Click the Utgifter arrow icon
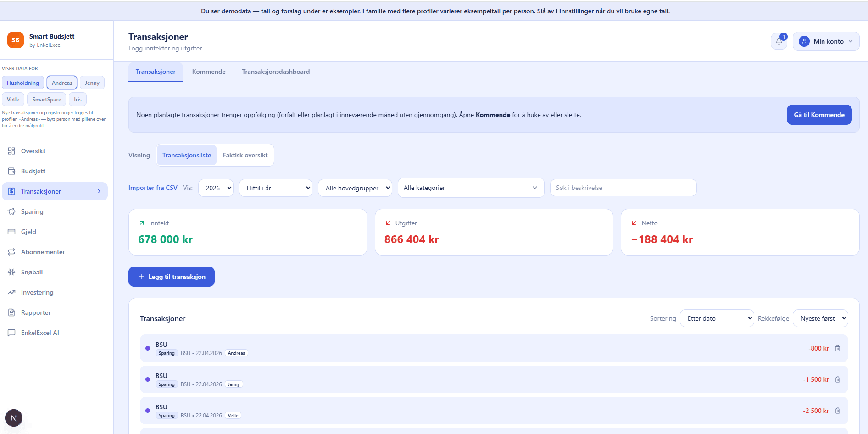The image size is (868, 434). 388,223
